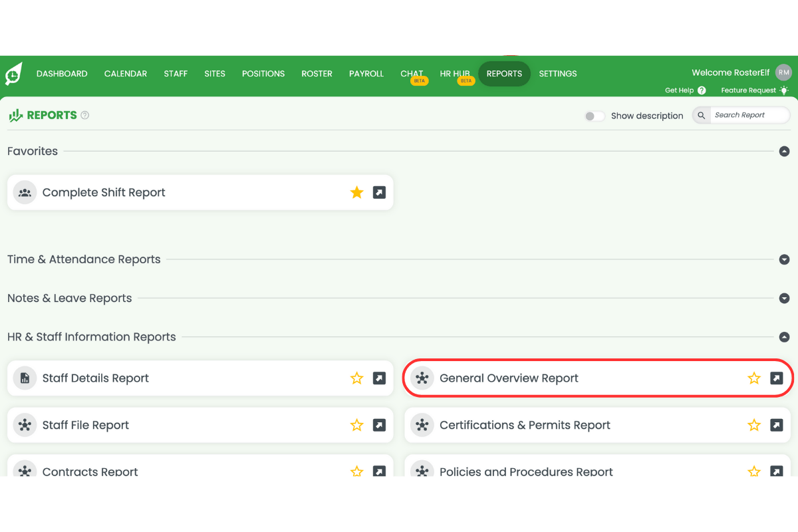798x532 pixels.
Task: Favorite the General Overview Report star
Action: coord(754,378)
